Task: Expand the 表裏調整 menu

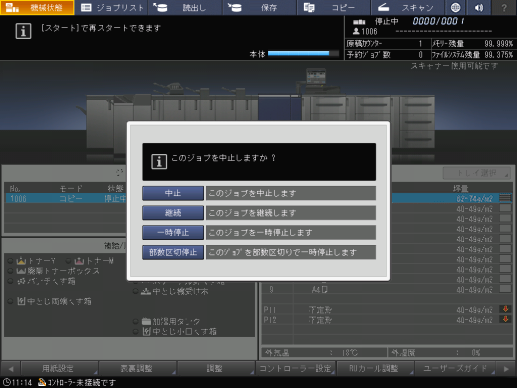Action: [x=138, y=368]
